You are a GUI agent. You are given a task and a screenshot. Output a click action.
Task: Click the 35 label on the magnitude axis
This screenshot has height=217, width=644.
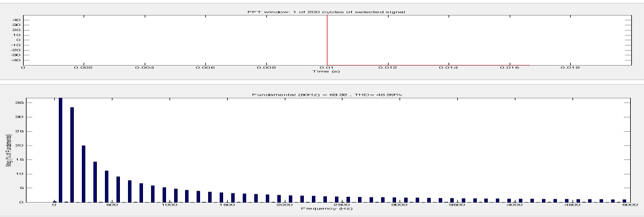coord(18,103)
